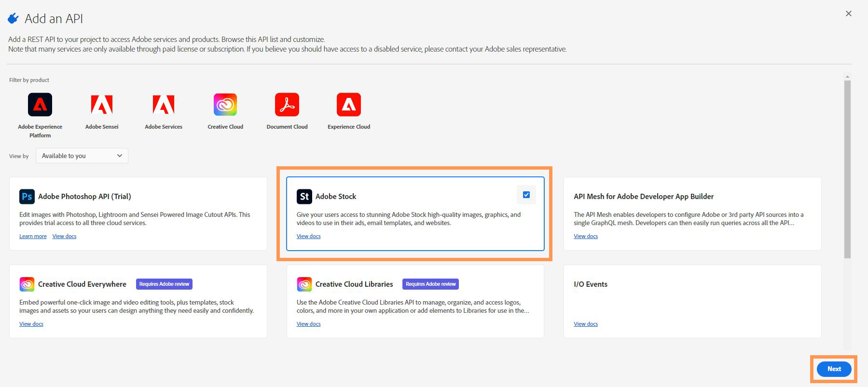
Task: Click the Document Cloud filter label
Action: (x=287, y=127)
